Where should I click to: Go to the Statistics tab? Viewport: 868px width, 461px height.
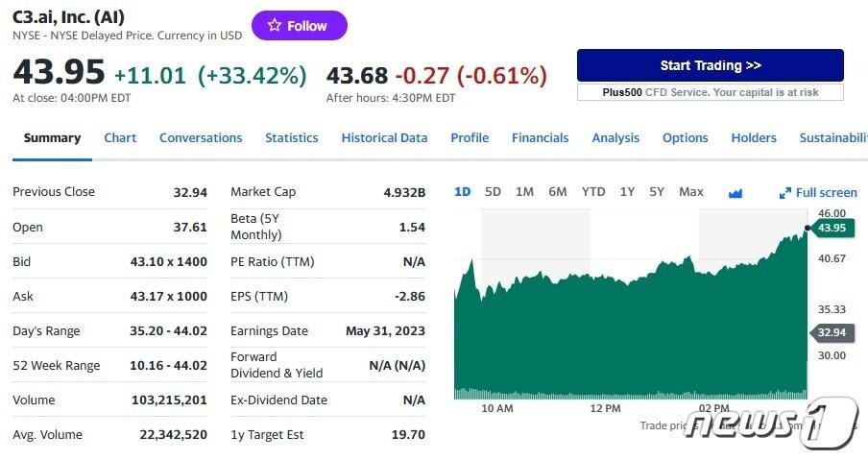[x=291, y=138]
